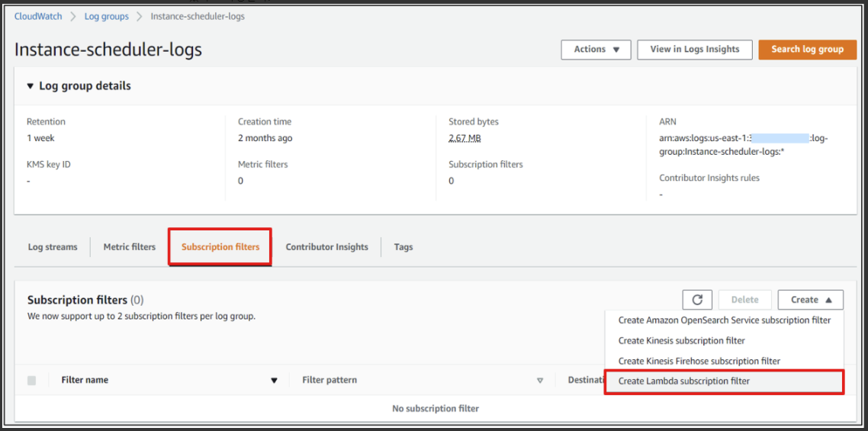Sort by Filter pattern arrow
The image size is (868, 431).
pos(540,381)
